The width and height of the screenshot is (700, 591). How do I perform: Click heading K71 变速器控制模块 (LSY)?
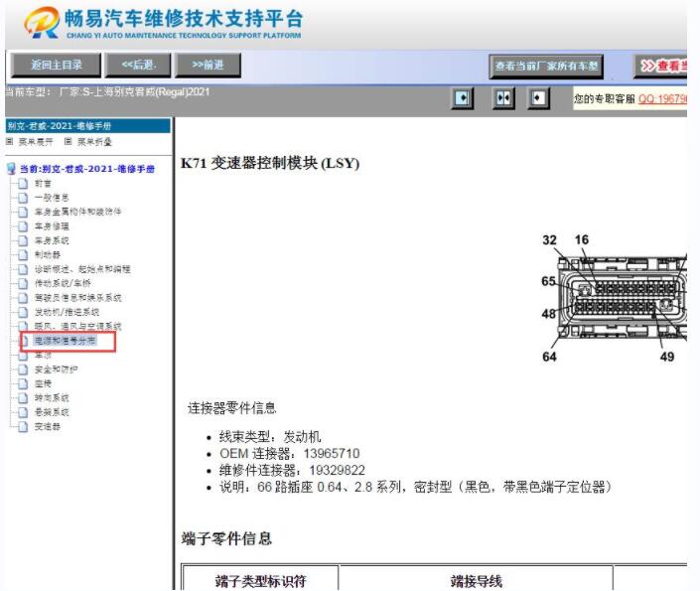(x=270, y=163)
